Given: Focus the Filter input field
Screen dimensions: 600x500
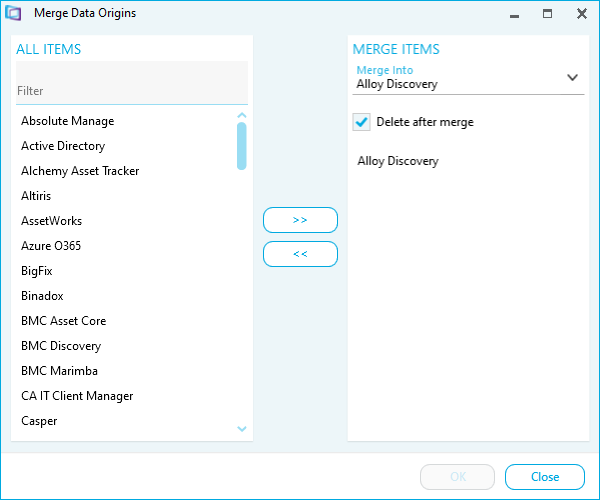Looking at the screenshot, I should pos(132,83).
